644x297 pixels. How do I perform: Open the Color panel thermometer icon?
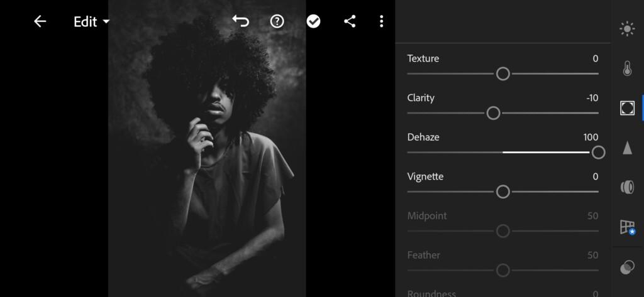627,68
